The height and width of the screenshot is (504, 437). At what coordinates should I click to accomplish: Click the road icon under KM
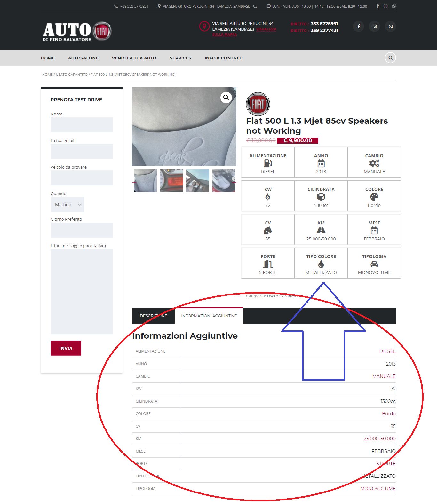[321, 231]
